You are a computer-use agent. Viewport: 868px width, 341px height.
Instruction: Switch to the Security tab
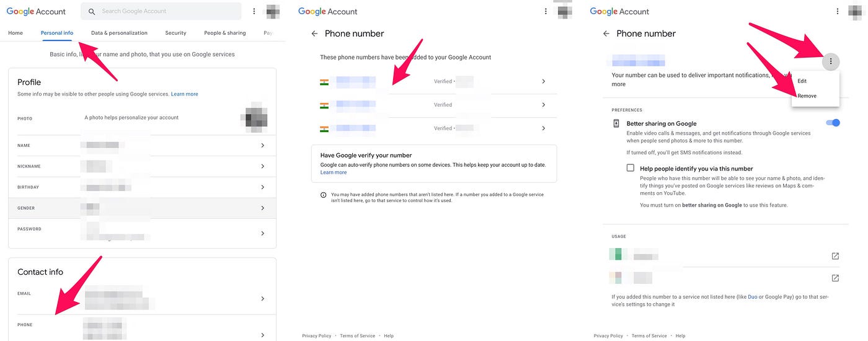coord(175,33)
